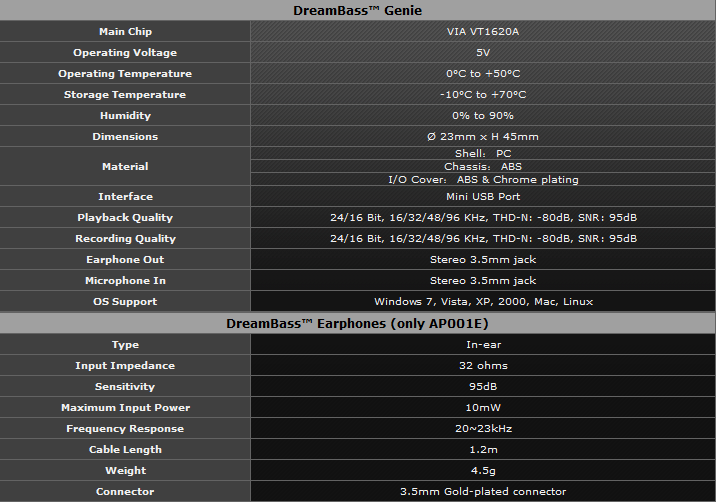Click the 0% to 90% value
This screenshot has height=502, width=716.
click(x=483, y=116)
